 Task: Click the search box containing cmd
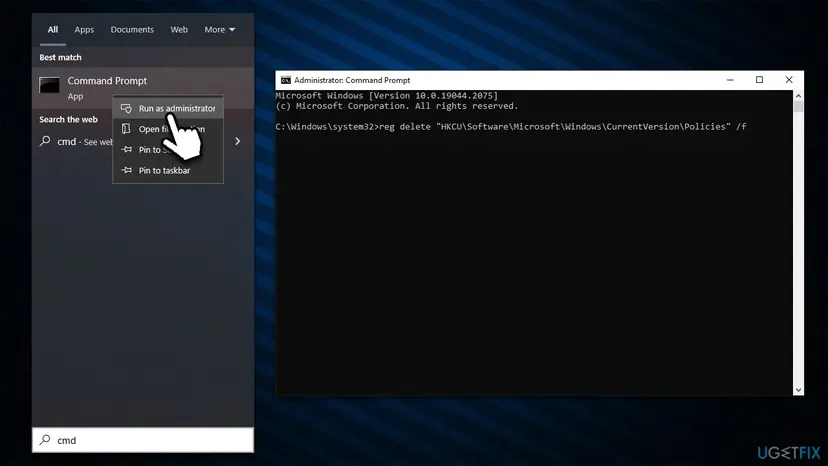point(143,440)
